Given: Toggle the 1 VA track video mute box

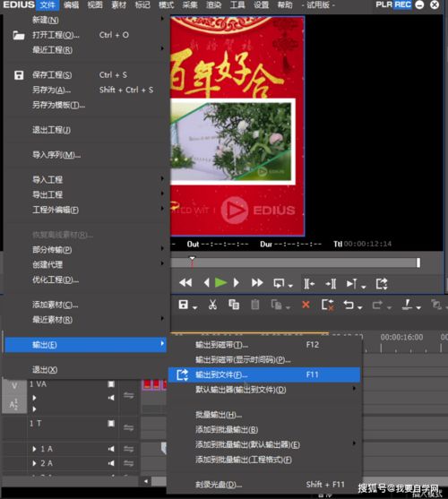Looking at the screenshot, I should [111, 384].
